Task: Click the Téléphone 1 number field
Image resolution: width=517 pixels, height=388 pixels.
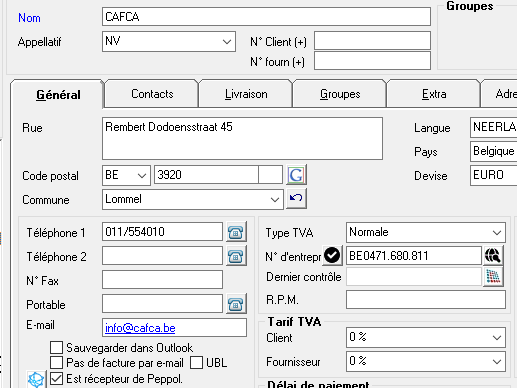Action: [x=162, y=232]
